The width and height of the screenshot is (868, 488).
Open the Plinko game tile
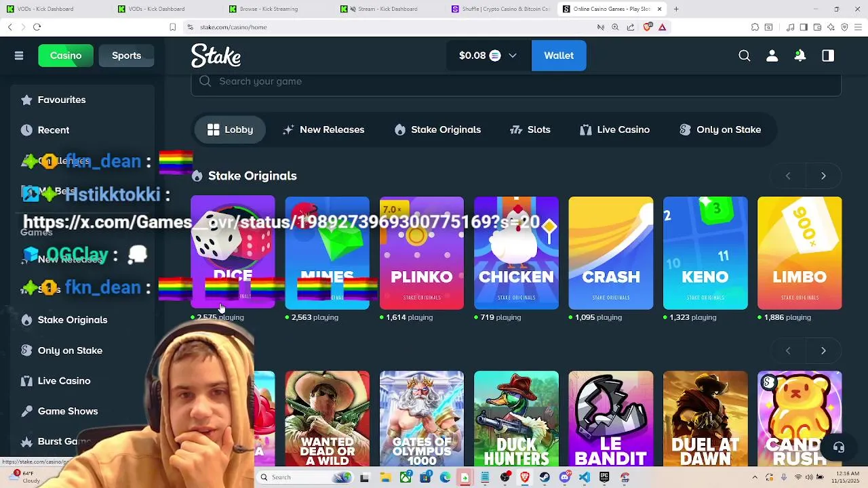point(422,253)
